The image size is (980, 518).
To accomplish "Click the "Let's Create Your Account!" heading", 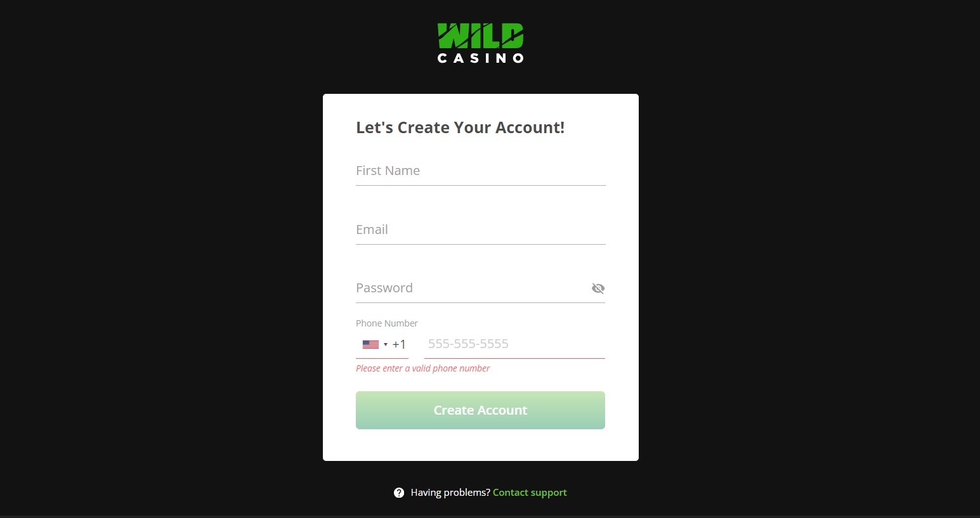I will pos(460,127).
